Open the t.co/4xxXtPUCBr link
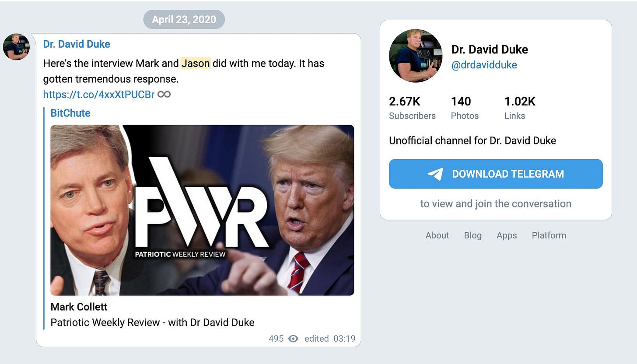Image resolution: width=637 pixels, height=364 pixels. point(99,94)
